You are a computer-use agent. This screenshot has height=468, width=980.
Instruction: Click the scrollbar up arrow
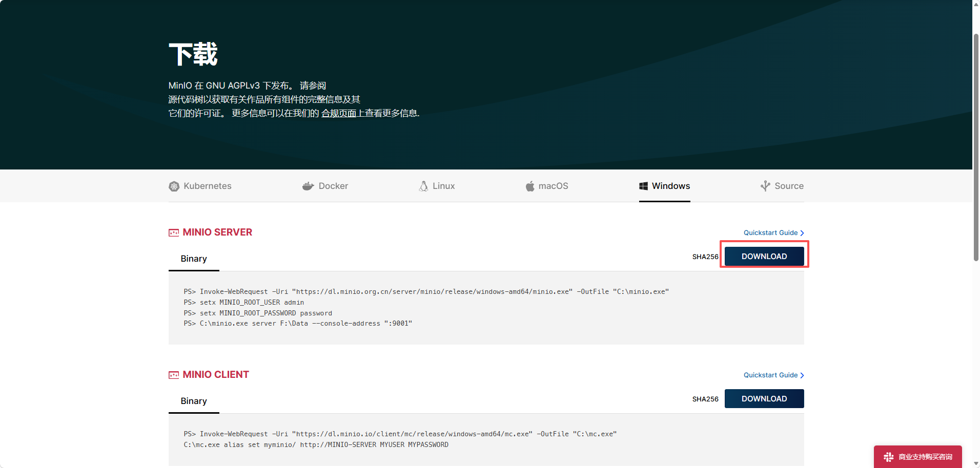tap(976, 4)
